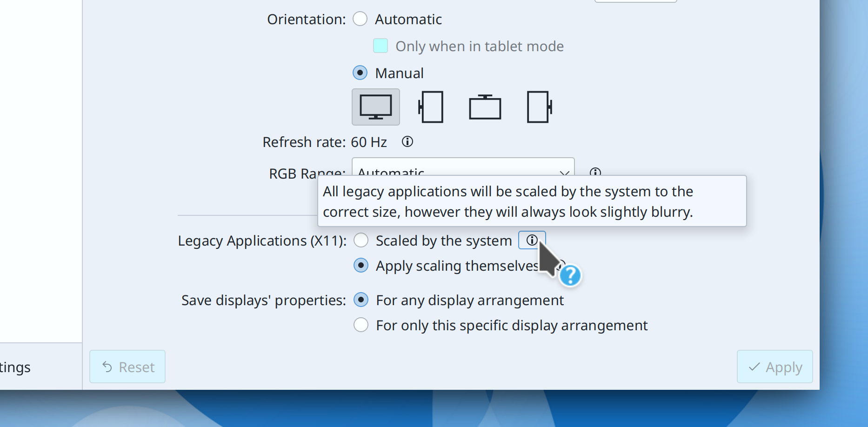Select For only this specific display arrangement

tap(361, 325)
